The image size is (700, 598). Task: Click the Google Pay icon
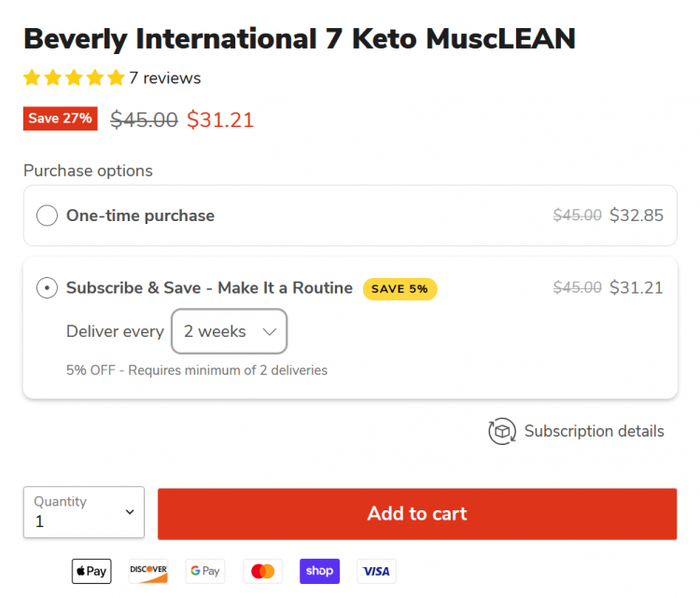(205, 571)
